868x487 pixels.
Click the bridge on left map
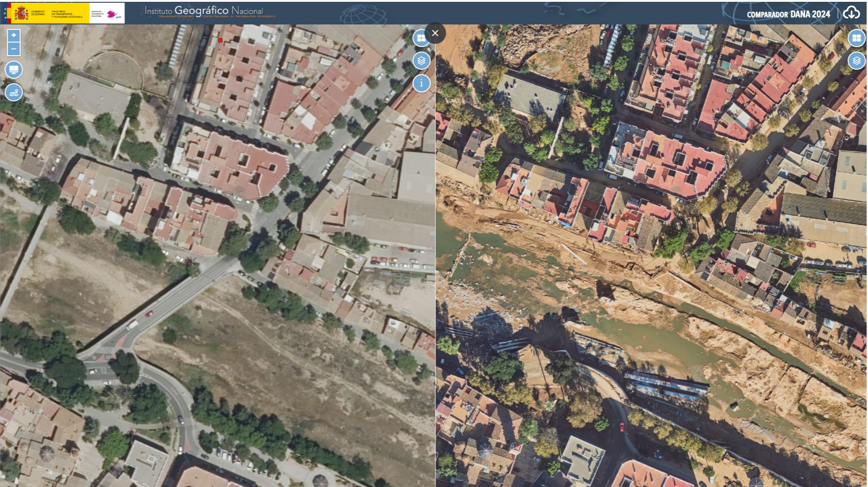click(159, 308)
